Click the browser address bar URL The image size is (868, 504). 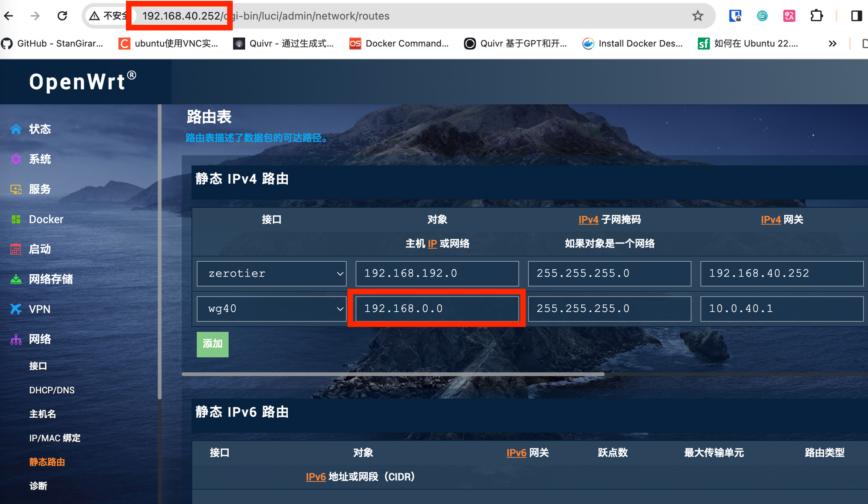coord(266,16)
